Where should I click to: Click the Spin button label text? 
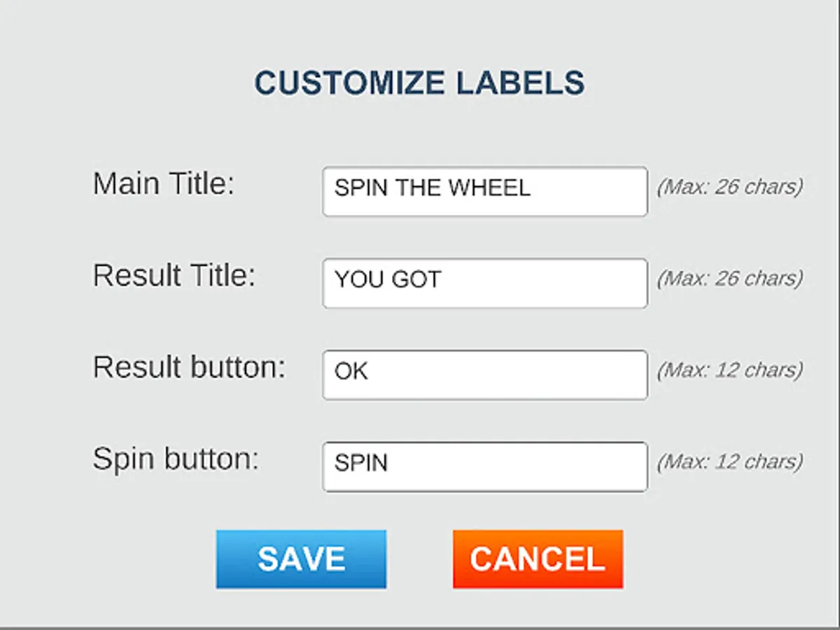coord(176,459)
